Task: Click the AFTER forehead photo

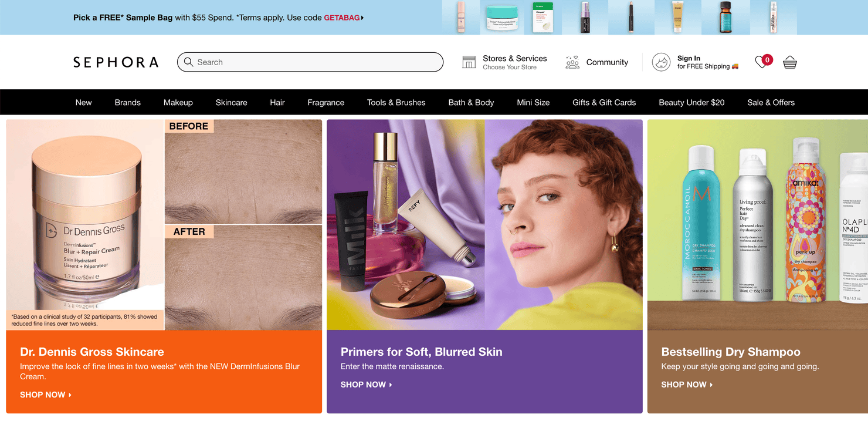Action: click(243, 278)
